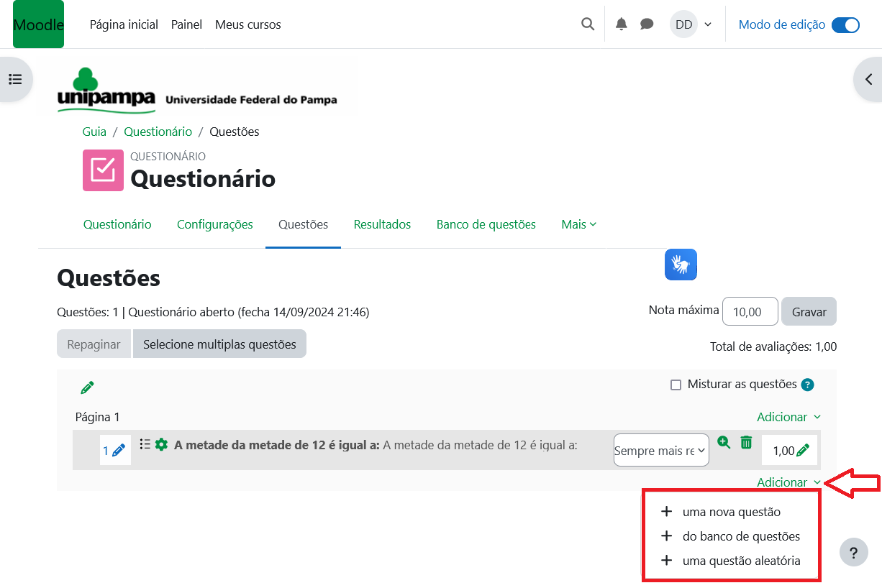Edit the 1,00 mark pencil icon
This screenshot has width=882, height=588.
coord(803,451)
